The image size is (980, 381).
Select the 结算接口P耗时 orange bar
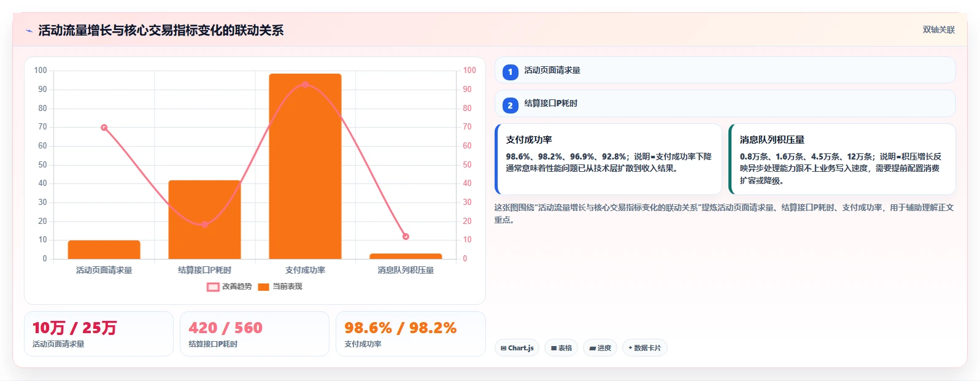coord(204,219)
